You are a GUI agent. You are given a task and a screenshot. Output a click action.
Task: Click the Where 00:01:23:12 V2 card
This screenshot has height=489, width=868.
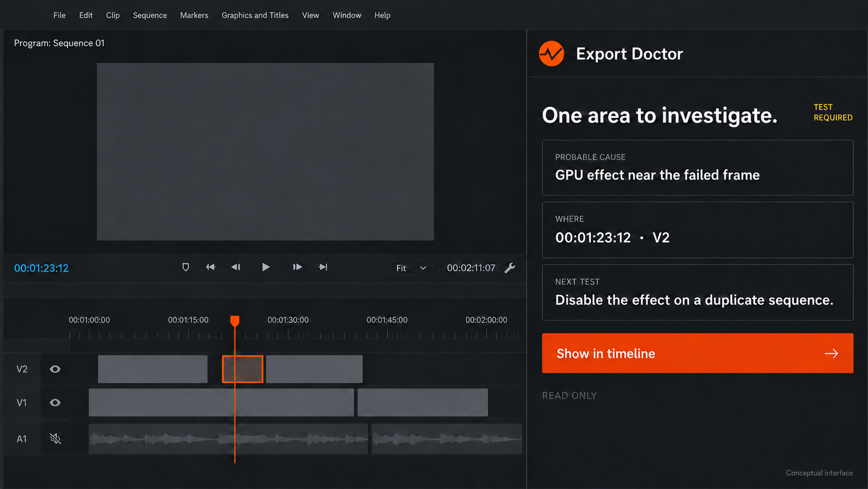[698, 230]
